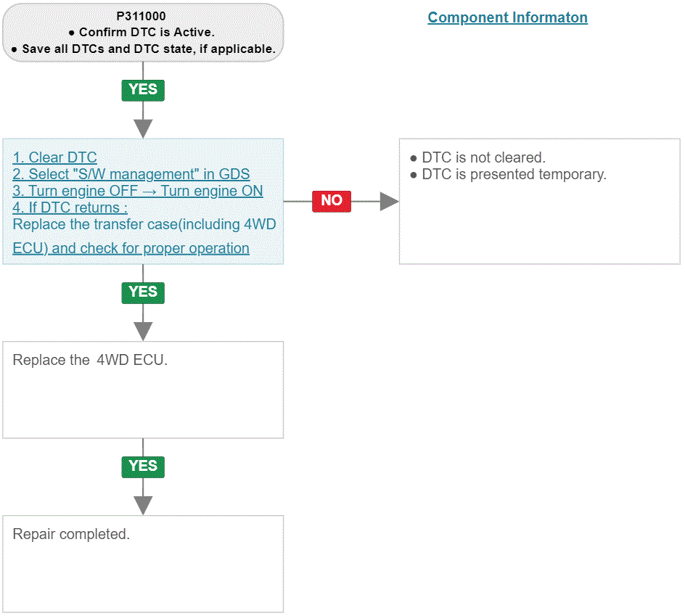Click 'ECU) and check for proper operation' link
The width and height of the screenshot is (685, 616).
pos(131,248)
